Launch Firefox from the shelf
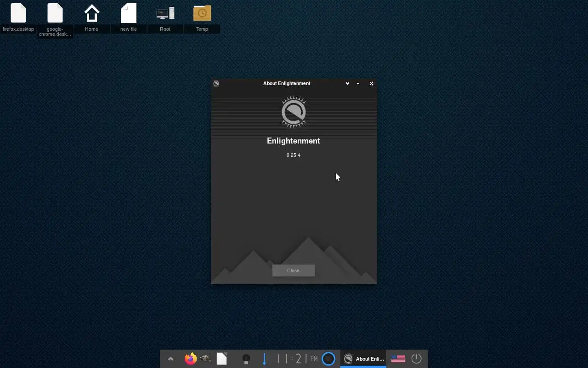This screenshot has width=588, height=368. 190,359
